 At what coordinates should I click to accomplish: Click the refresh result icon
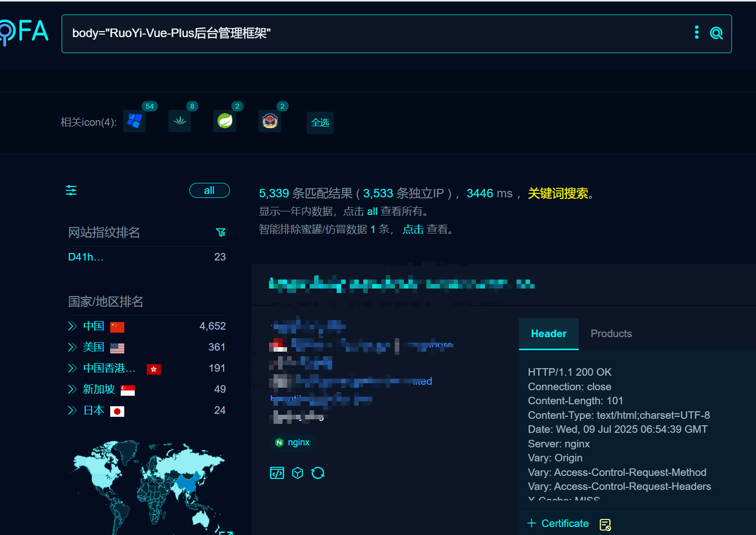[x=318, y=473]
